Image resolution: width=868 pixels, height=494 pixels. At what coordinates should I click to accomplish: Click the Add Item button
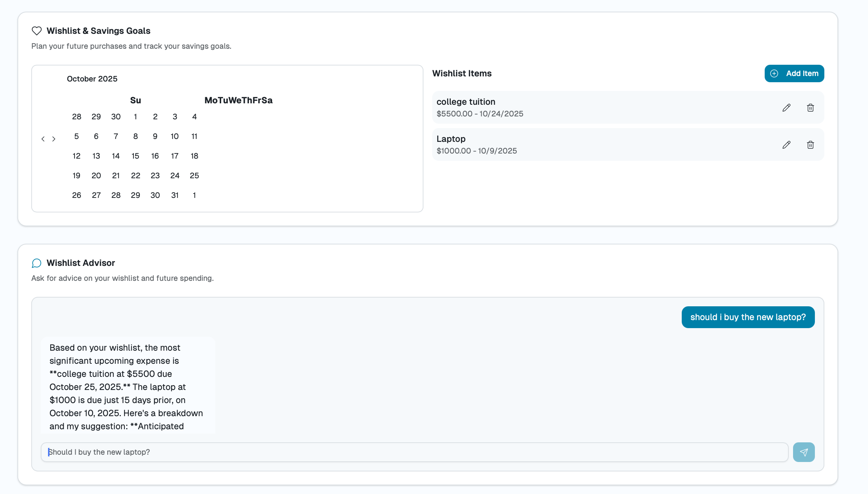(x=794, y=73)
